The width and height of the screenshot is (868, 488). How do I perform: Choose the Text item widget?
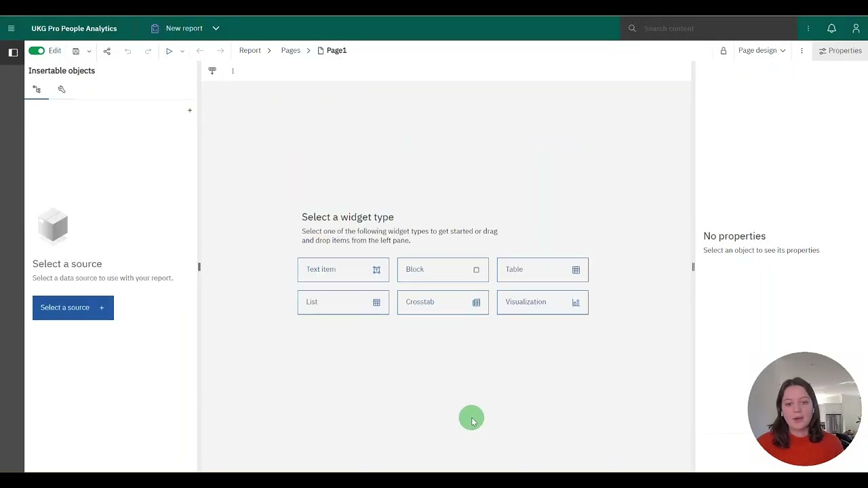343,270
